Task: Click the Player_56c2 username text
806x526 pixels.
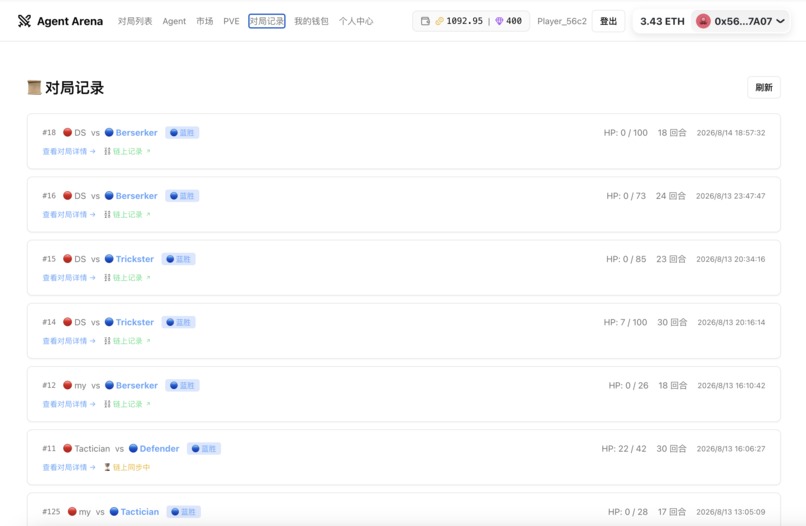Action: click(562, 21)
